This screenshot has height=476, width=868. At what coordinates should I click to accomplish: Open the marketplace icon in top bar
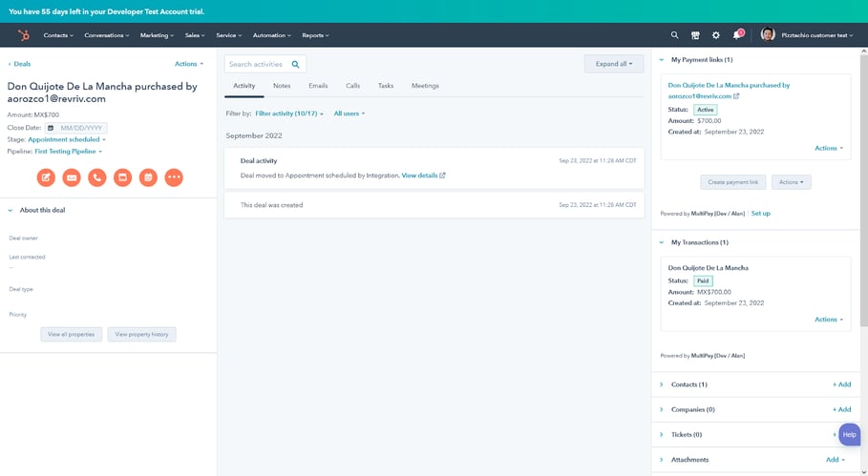[695, 35]
